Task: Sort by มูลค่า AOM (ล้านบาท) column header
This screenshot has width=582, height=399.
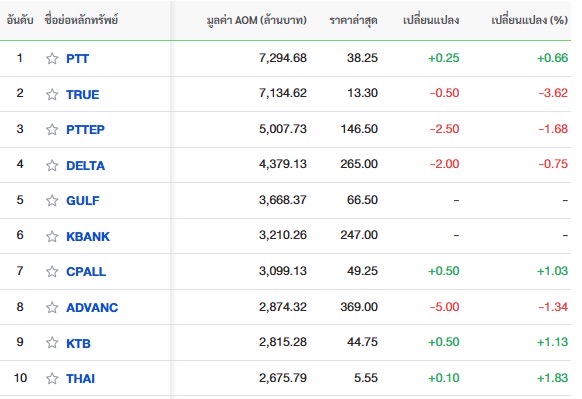Action: 256,20
